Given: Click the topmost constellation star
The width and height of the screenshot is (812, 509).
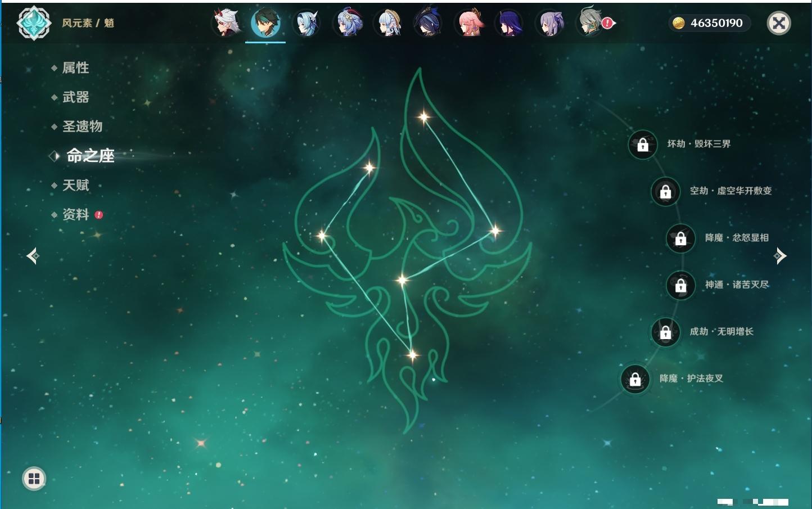Looking at the screenshot, I should coord(423,117).
